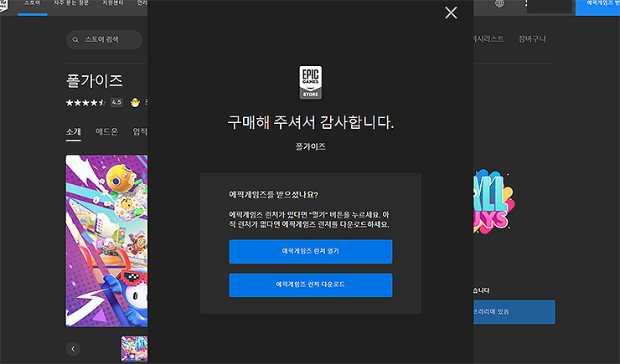Select the small Fall Guys carousel thumbnail

pyautogui.click(x=134, y=349)
